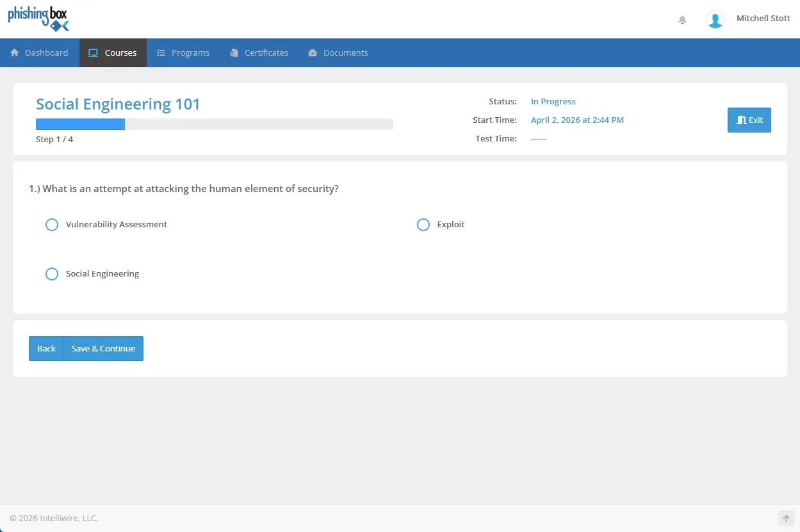
Task: Click the PhishingBox logo
Action: click(x=38, y=19)
